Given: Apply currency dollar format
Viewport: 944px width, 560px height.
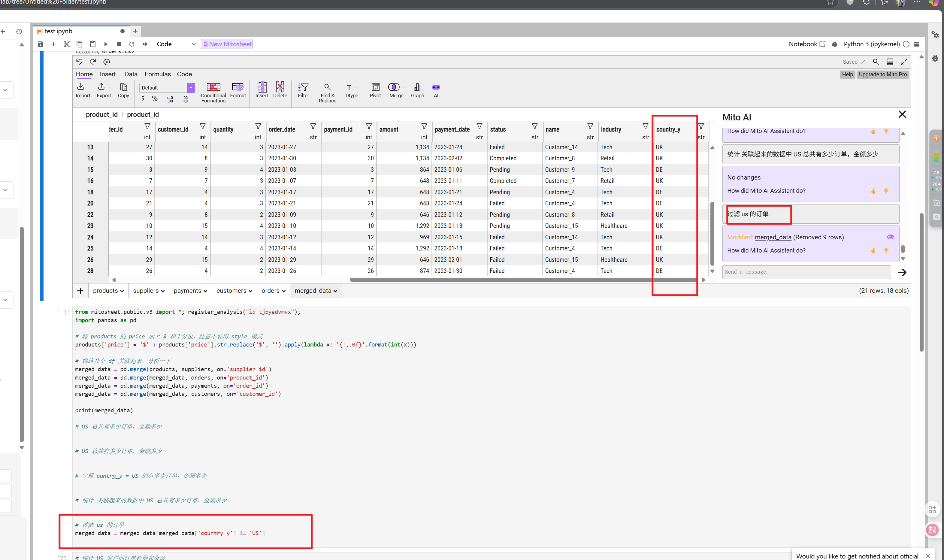Looking at the screenshot, I should click(x=143, y=98).
